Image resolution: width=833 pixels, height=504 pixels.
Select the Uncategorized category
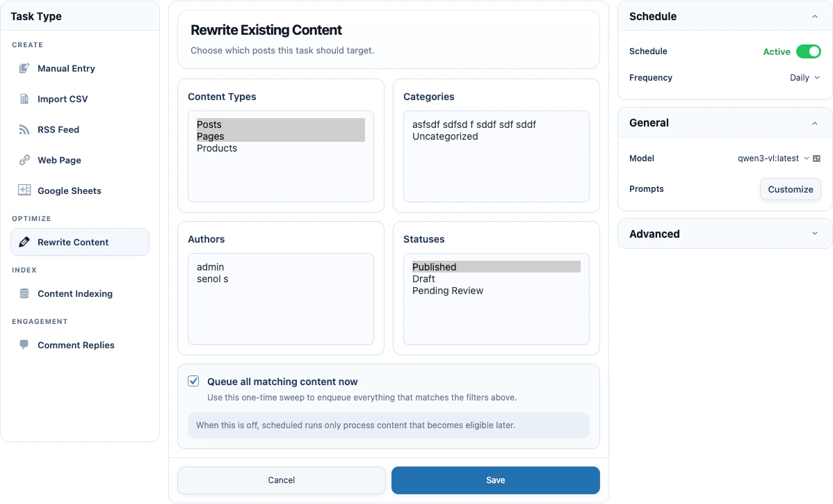(496, 136)
